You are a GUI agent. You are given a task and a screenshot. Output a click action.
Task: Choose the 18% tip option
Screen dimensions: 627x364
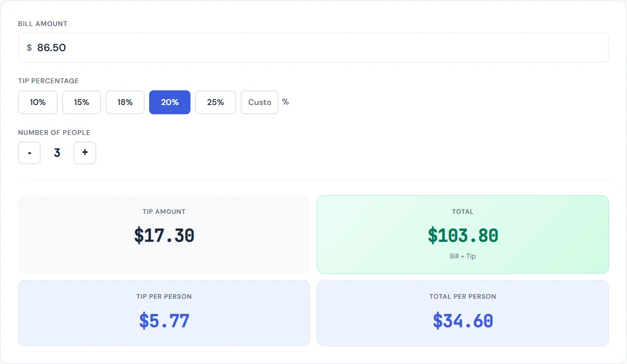tap(125, 102)
